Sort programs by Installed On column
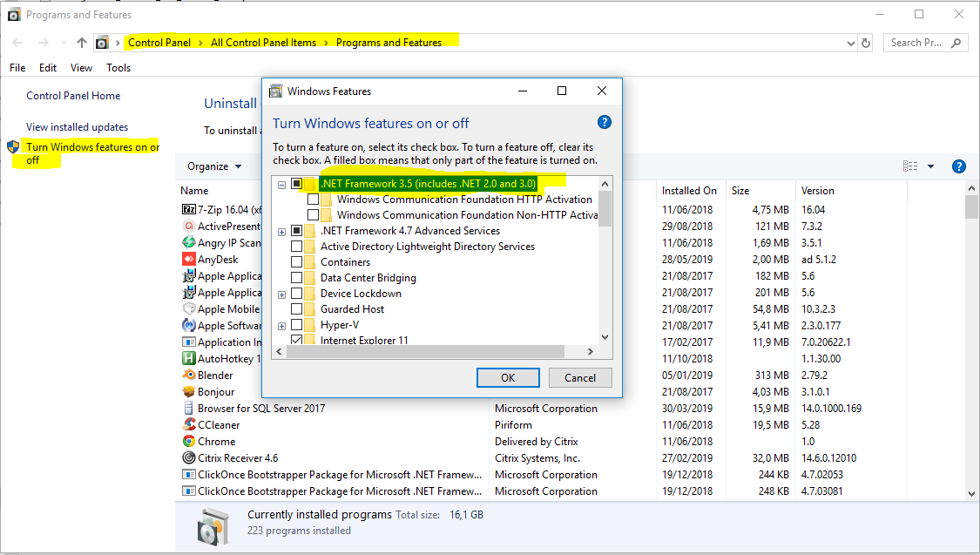 (x=690, y=191)
